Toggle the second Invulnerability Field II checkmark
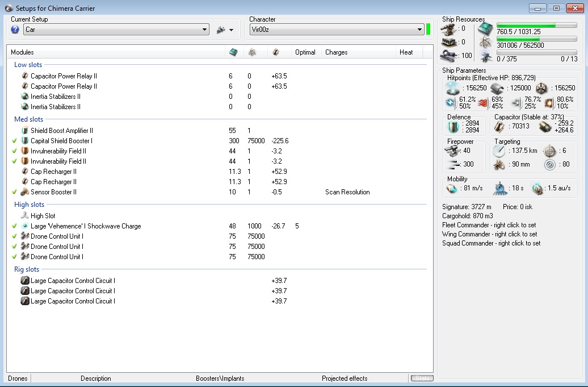The image size is (588, 387). click(x=14, y=161)
